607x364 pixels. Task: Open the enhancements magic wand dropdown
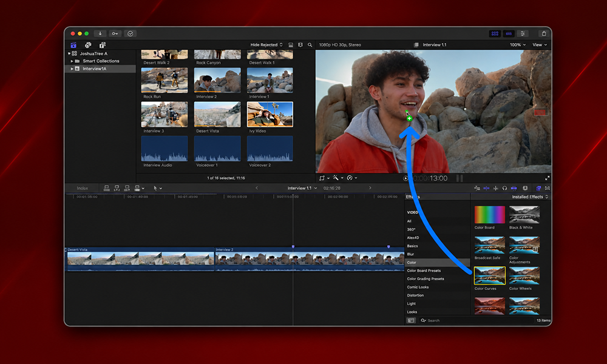click(x=338, y=178)
